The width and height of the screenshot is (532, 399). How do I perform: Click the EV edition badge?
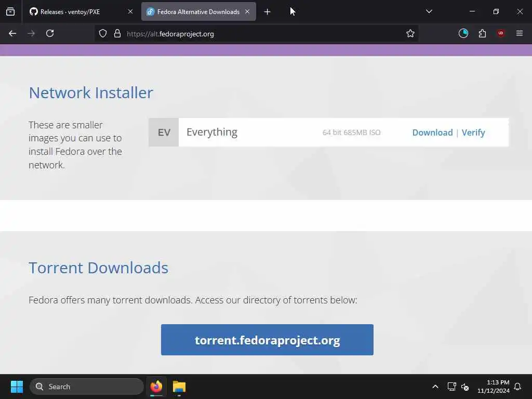point(164,132)
